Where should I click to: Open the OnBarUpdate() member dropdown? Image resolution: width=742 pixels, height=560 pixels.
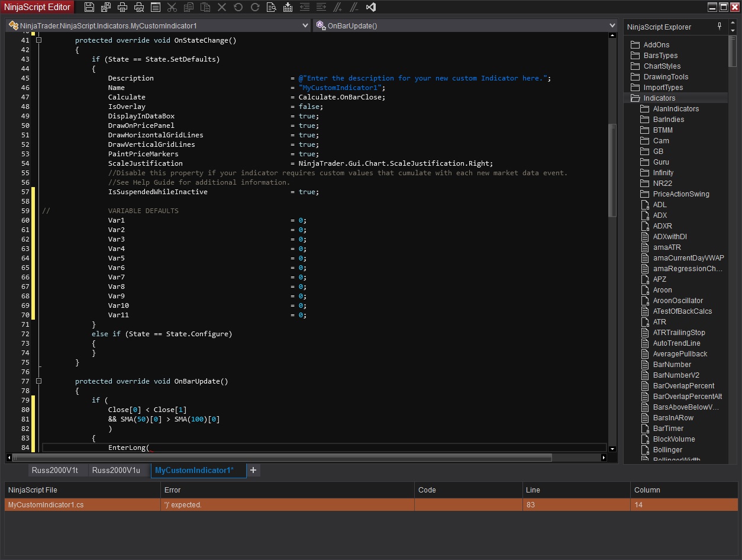pos(465,25)
